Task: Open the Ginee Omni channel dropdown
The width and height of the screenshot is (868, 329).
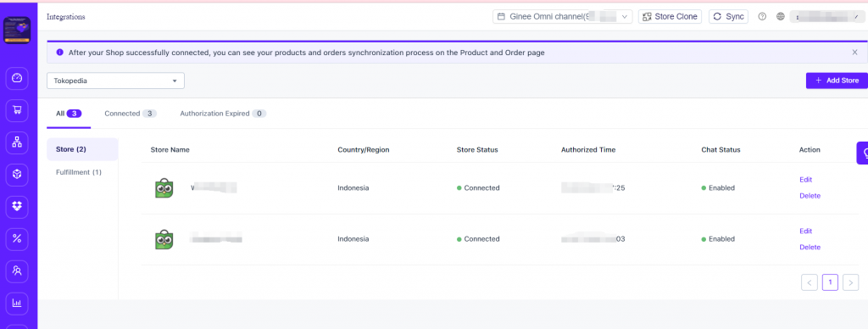Action: (x=563, y=17)
